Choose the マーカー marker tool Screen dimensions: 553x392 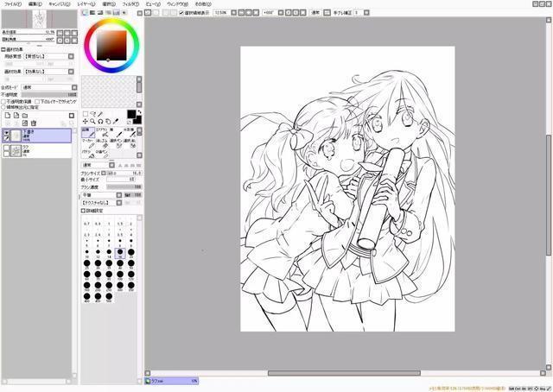tap(88, 142)
